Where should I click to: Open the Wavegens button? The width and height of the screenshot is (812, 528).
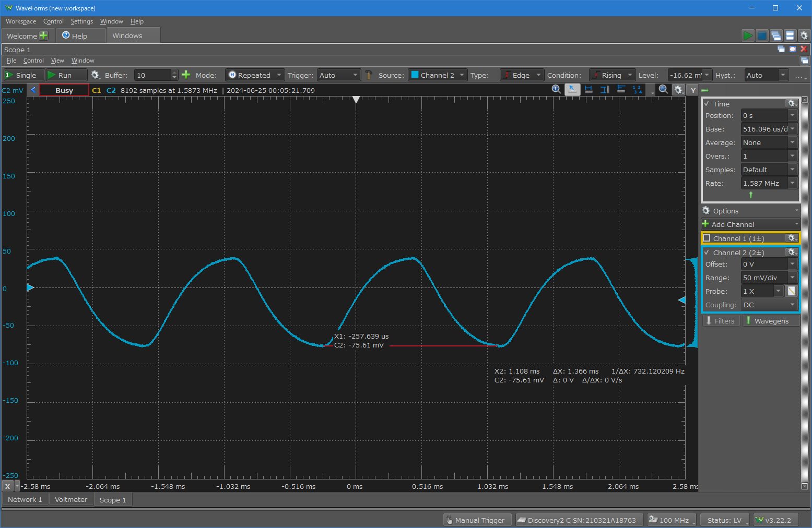point(770,320)
